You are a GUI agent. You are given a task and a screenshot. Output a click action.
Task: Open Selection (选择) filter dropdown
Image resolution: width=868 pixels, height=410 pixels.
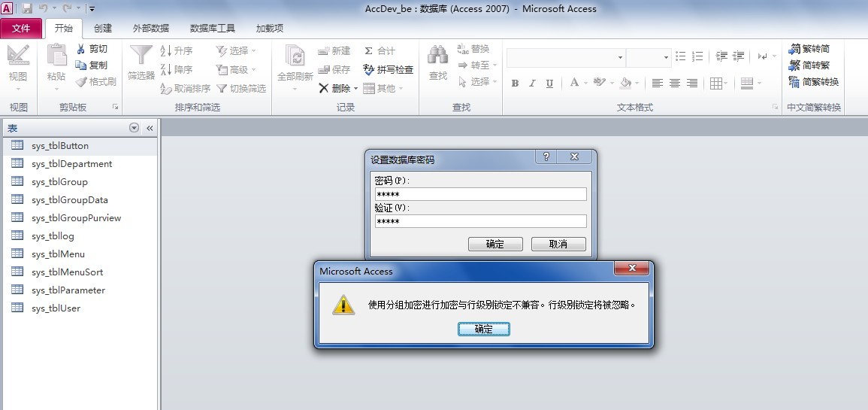[x=237, y=51]
